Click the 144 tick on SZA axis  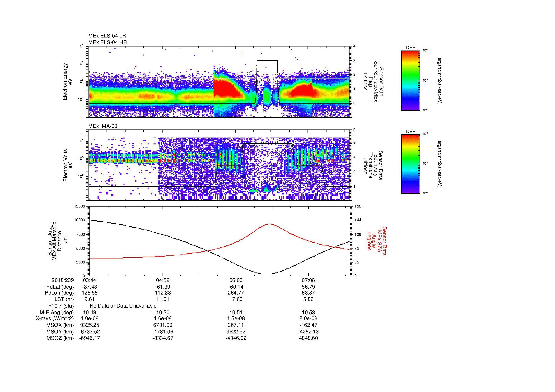tap(358, 220)
